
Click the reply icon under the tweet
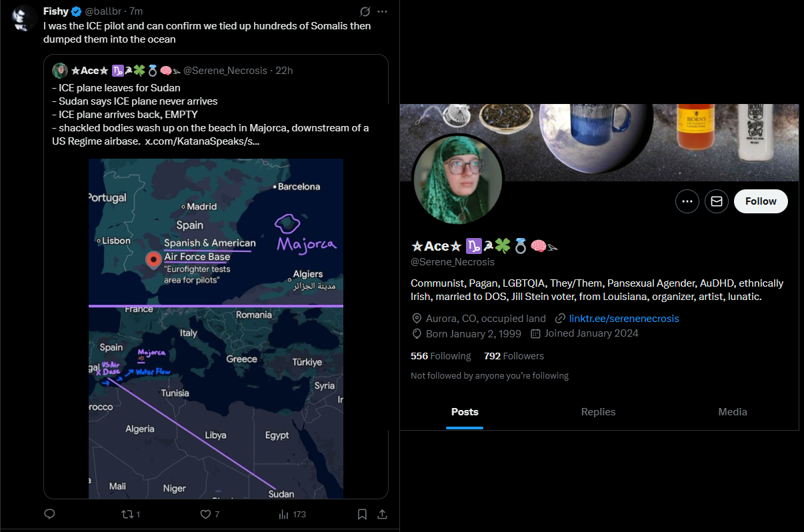tap(49, 514)
